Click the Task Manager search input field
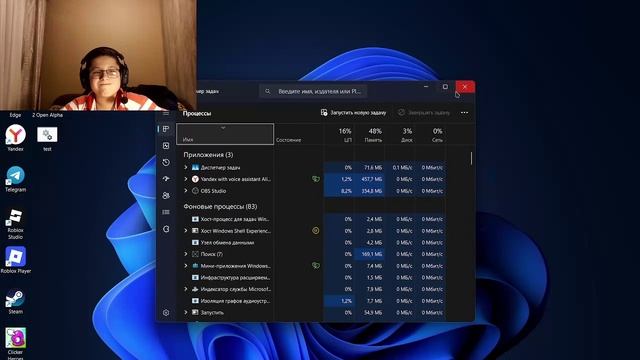The image size is (640, 360). (x=313, y=91)
